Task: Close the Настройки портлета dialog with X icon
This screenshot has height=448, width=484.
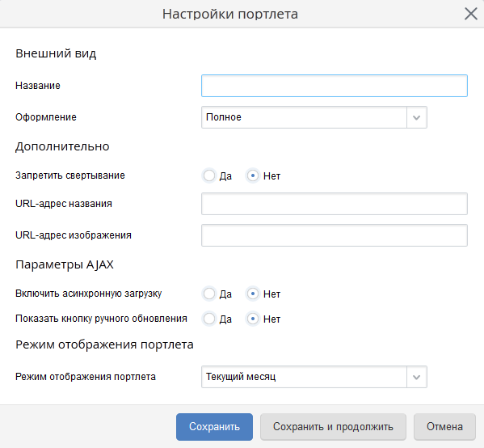Action: (471, 14)
